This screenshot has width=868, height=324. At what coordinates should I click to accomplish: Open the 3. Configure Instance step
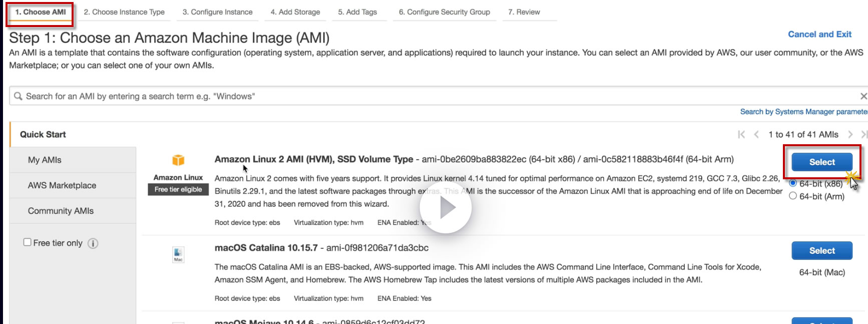click(217, 12)
